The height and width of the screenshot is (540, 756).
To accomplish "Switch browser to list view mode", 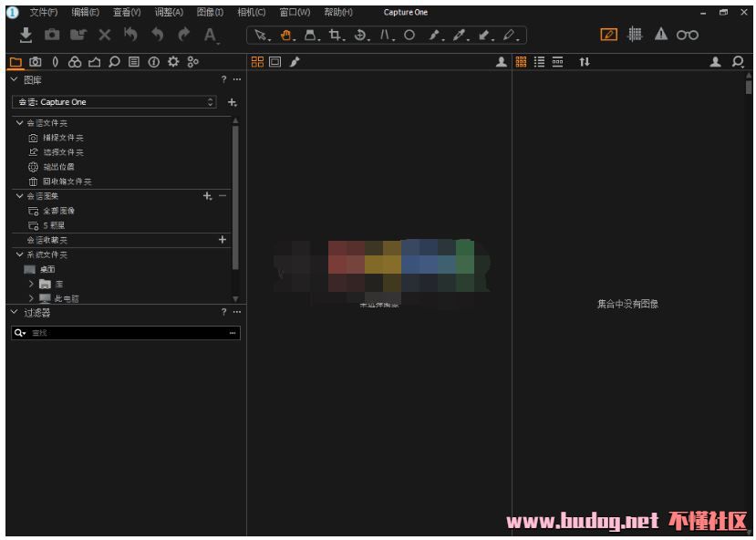I will [539, 62].
